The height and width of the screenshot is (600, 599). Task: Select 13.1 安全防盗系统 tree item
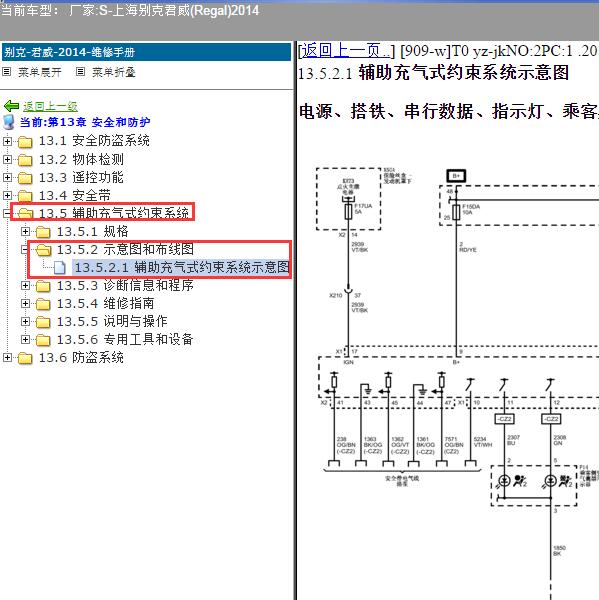point(94,141)
